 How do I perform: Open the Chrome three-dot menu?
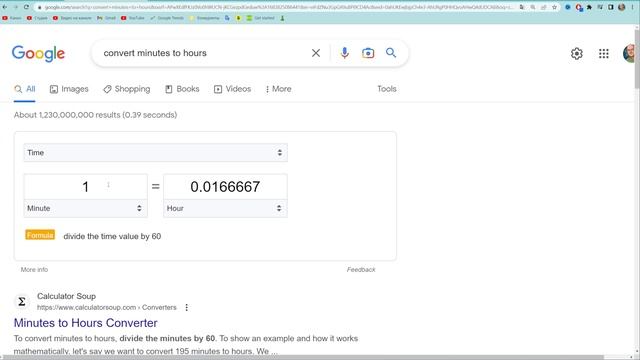tap(632, 7)
